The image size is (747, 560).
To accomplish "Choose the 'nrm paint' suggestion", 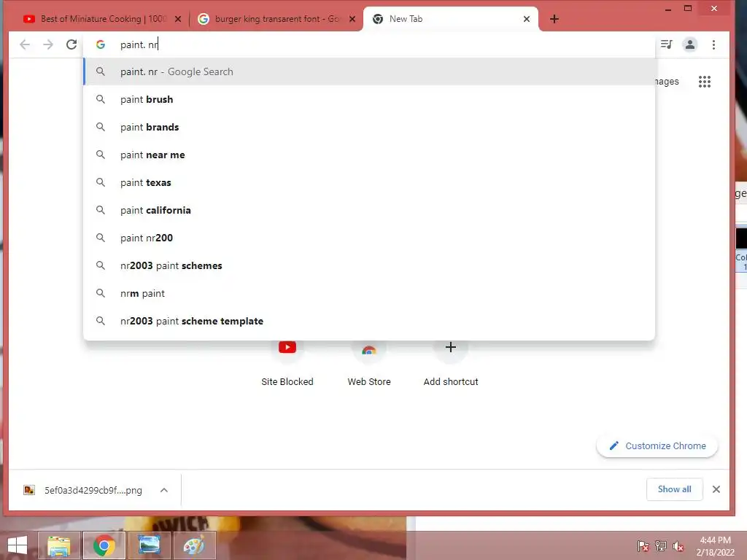I will [x=369, y=293].
